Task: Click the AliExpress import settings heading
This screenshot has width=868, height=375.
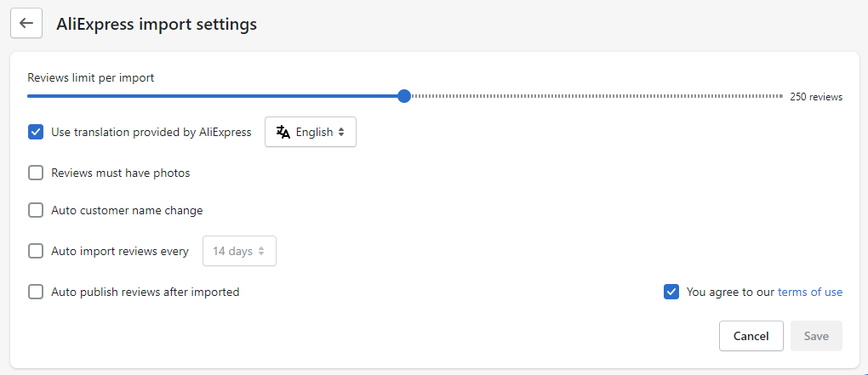Action: click(157, 25)
